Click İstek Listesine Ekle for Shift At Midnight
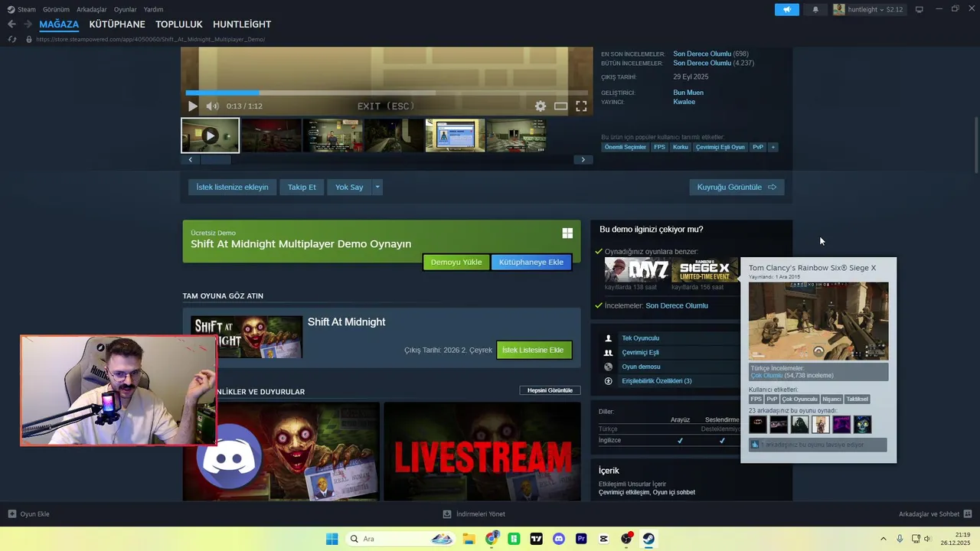The height and width of the screenshot is (551, 980). point(534,350)
